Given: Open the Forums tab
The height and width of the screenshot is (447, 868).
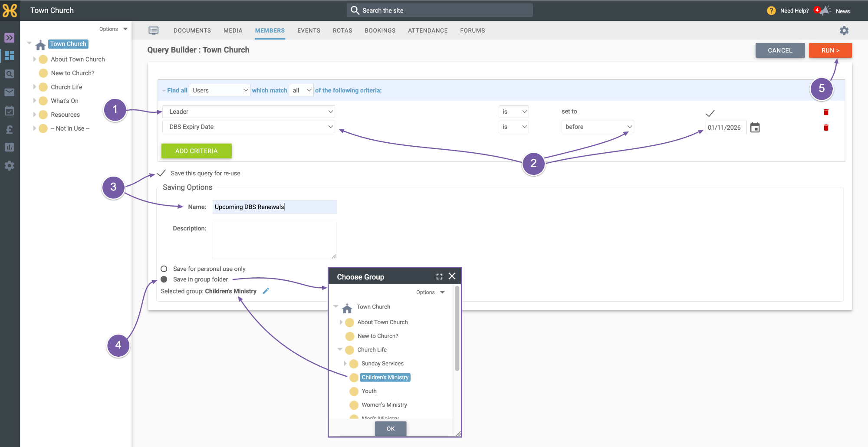Looking at the screenshot, I should pos(473,30).
